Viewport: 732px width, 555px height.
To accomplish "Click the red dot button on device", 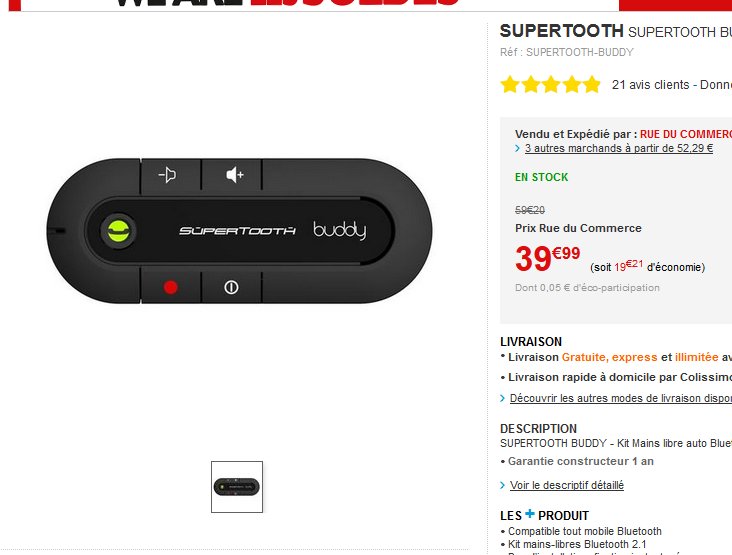I will tap(170, 287).
